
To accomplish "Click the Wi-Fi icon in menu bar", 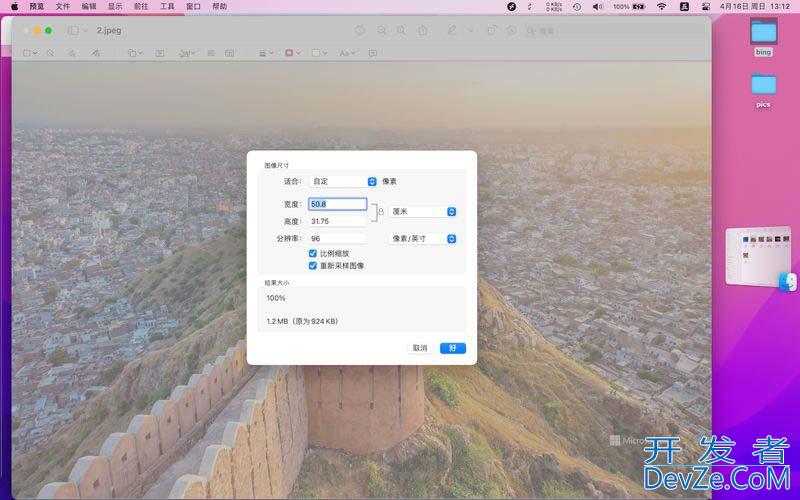I will pos(662,7).
